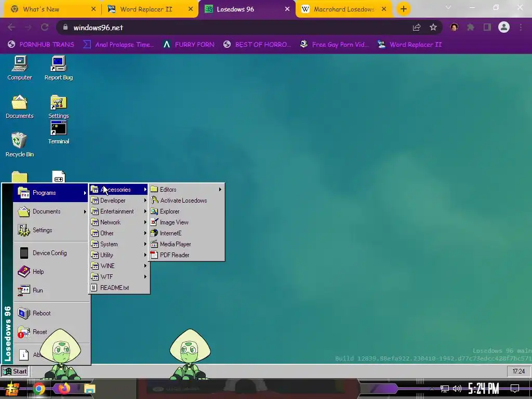The image size is (532, 399).
Task: Bookmark this page with star icon
Action: [x=433, y=28]
